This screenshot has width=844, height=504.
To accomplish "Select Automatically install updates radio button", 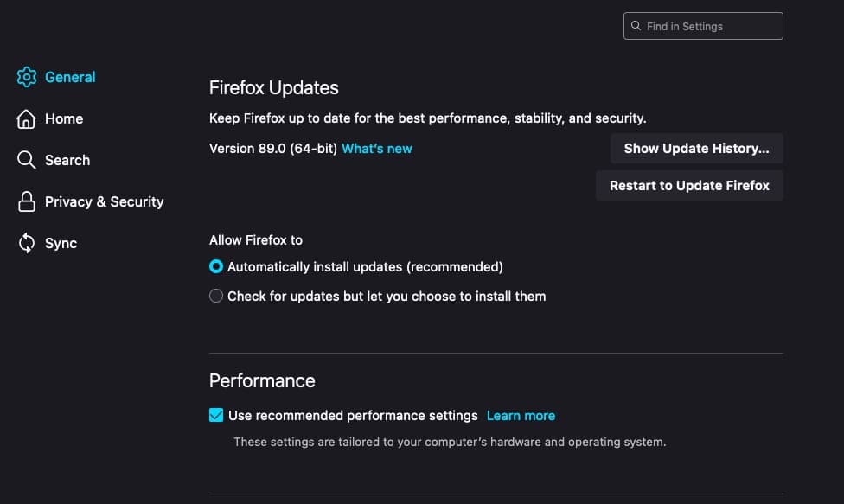I will pyautogui.click(x=216, y=267).
